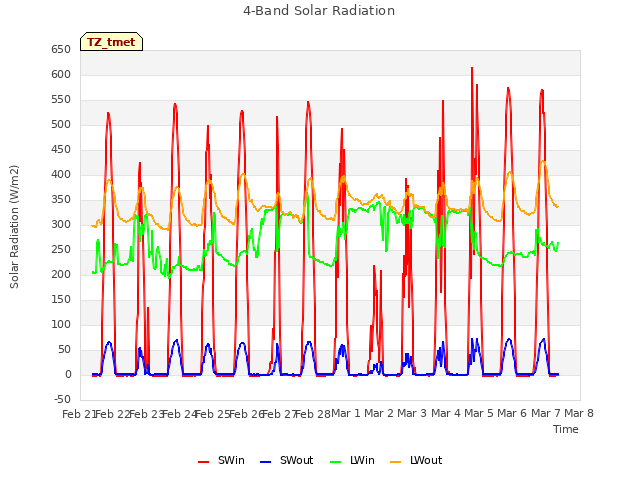
Task: Click the Mar 3 x-axis tick label
Action: point(412,413)
